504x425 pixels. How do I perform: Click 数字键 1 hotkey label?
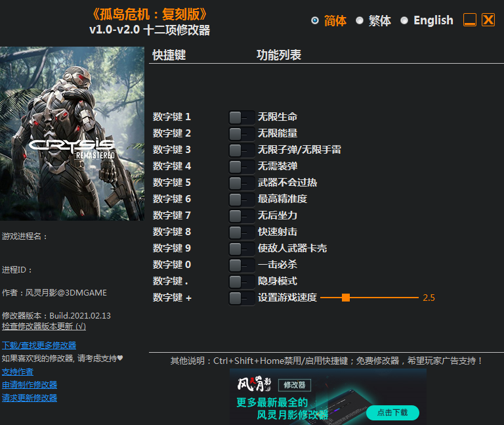tap(172, 117)
